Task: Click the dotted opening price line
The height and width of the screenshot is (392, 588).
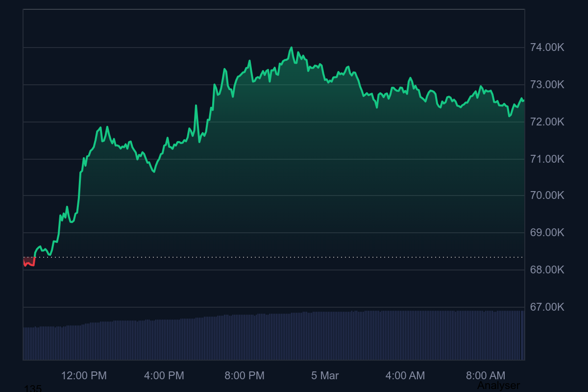Action: (x=294, y=257)
